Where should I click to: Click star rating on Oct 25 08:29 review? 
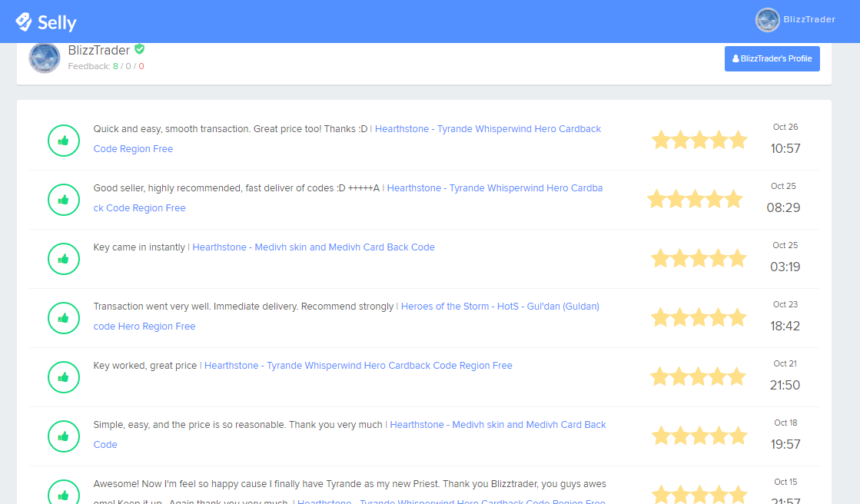pos(695,199)
